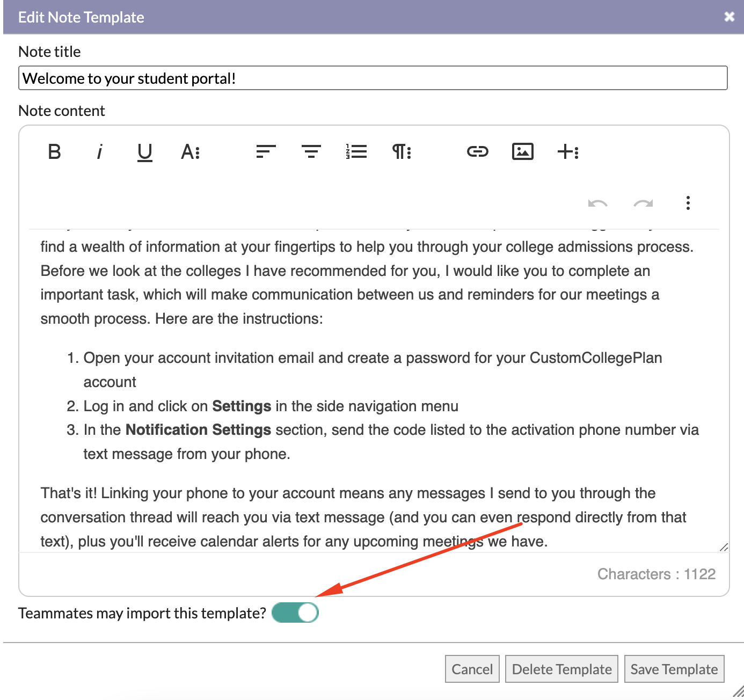744x700 pixels.
Task: Open the insert-more plus menu
Action: [568, 152]
